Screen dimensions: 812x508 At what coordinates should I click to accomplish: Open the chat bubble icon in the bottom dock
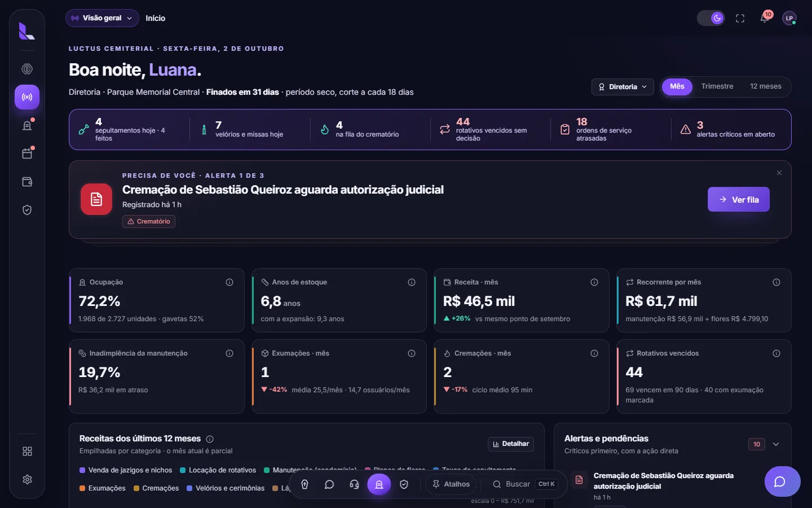click(329, 484)
